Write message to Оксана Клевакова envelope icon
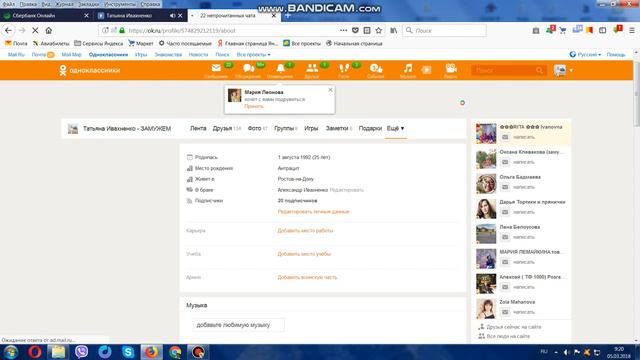 pos(505,162)
